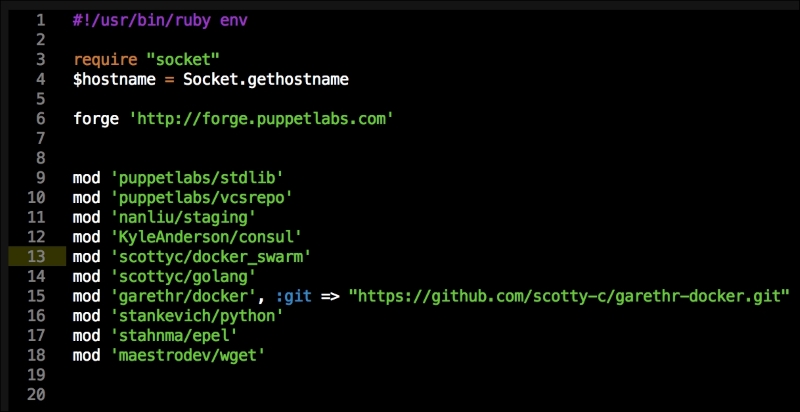Click the forge keyword on line 6

coord(96,119)
